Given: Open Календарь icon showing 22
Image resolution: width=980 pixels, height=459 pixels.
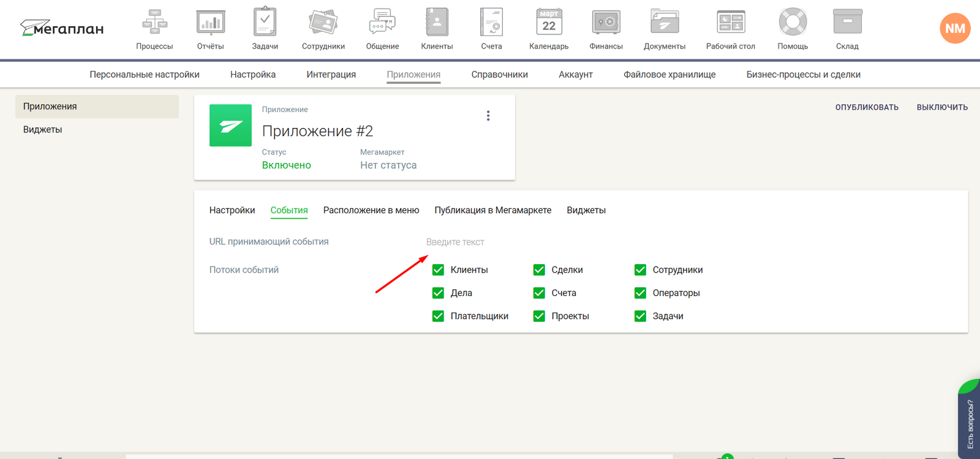Looking at the screenshot, I should coord(549,23).
